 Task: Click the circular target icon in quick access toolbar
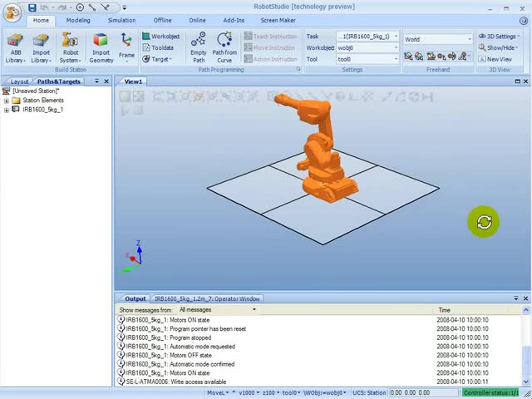(80, 7)
